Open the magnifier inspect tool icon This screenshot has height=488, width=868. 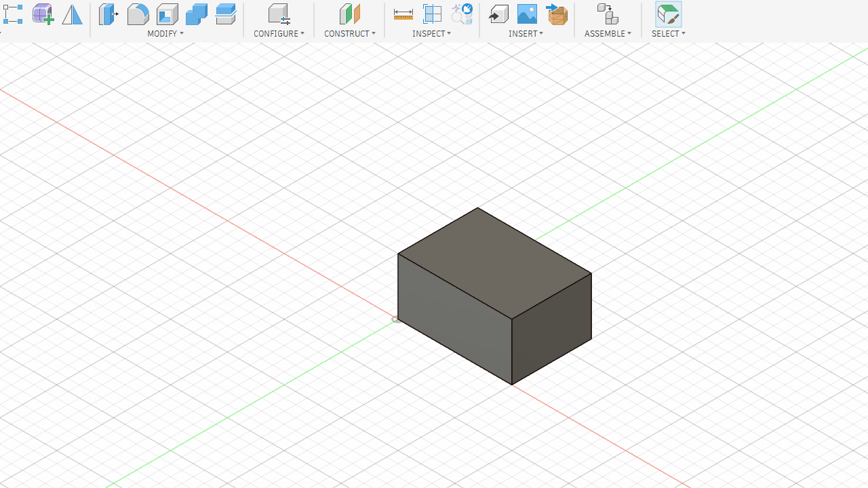462,14
